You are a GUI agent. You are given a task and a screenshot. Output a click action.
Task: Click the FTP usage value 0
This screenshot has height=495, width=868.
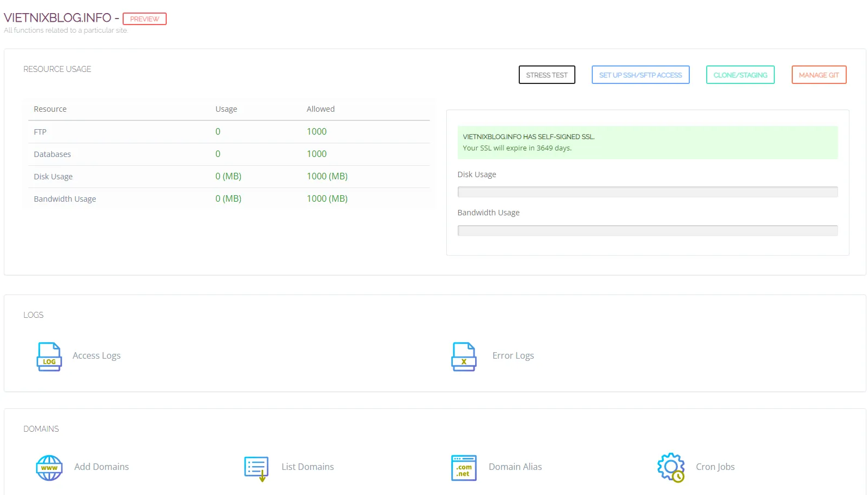click(218, 131)
